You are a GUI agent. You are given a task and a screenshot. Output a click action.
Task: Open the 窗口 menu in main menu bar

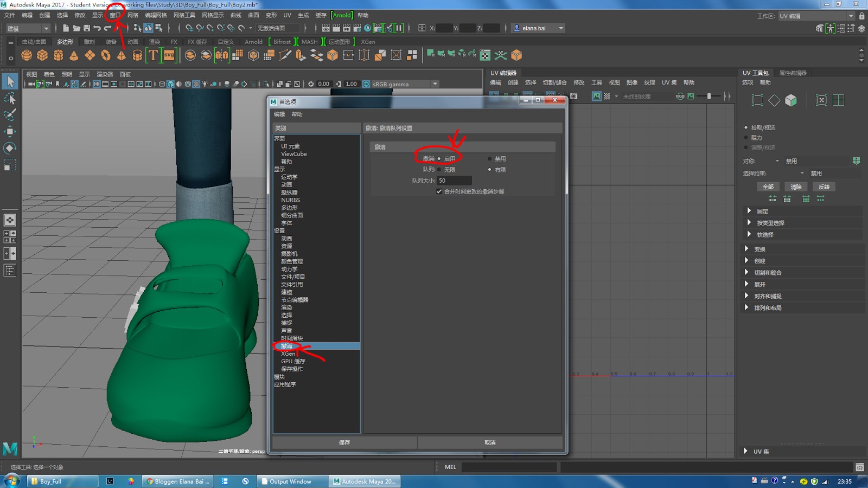click(x=115, y=15)
